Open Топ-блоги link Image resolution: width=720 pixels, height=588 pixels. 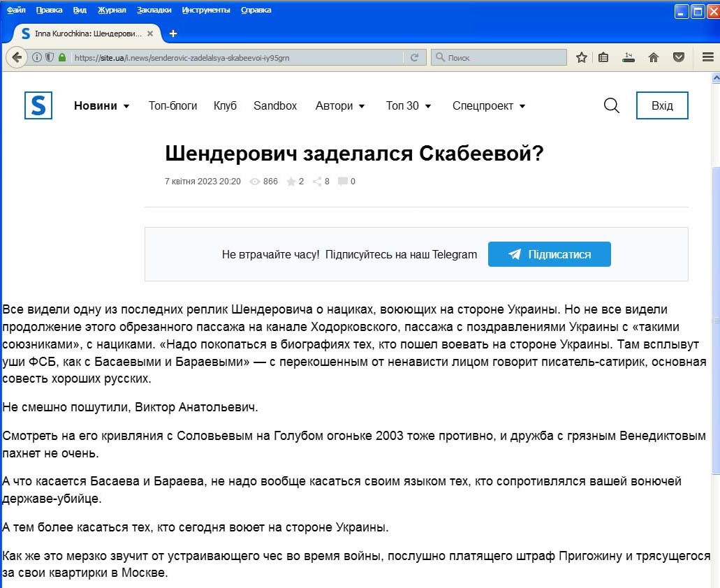(172, 106)
